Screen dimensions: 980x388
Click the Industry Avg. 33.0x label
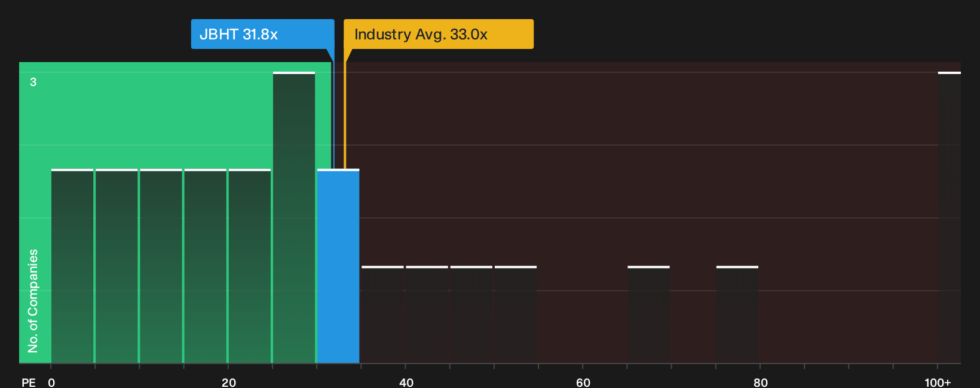[439, 34]
